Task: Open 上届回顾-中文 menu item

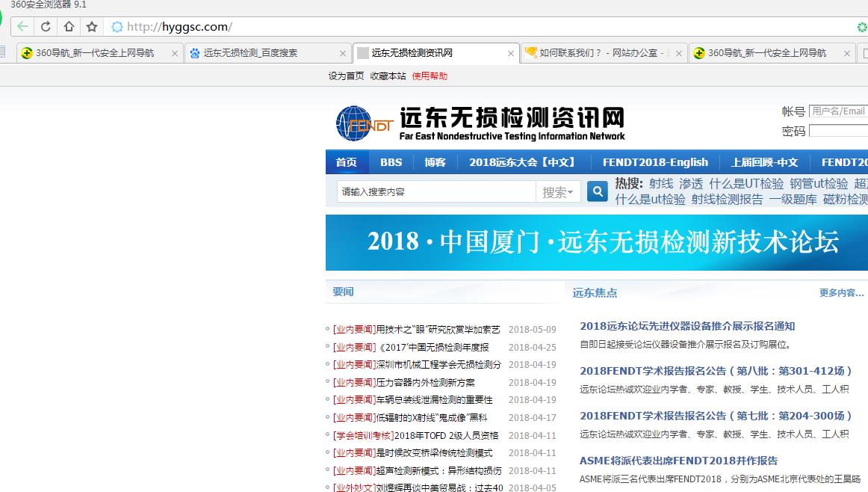Action: (764, 162)
